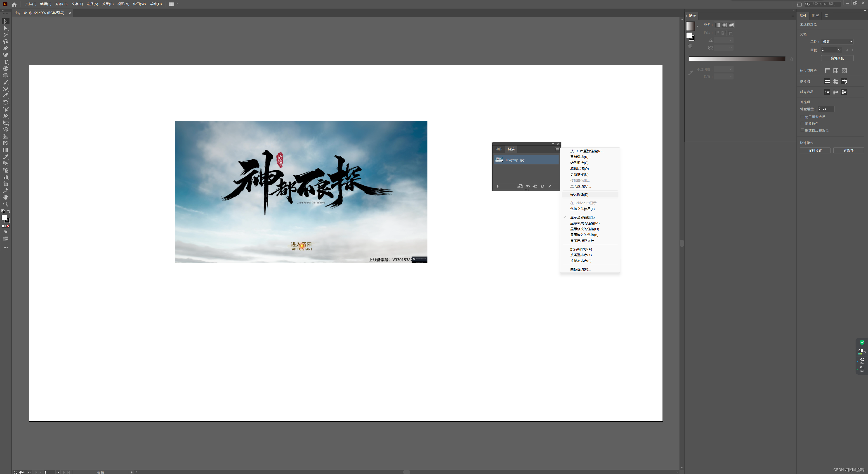Screen dimensions: 868x474
Task: Swap fill and stroke colors
Action: click(9, 211)
